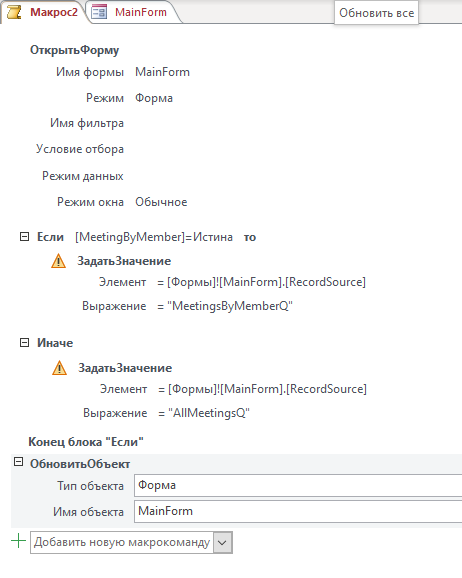Click the Обновить все button

[x=376, y=13]
